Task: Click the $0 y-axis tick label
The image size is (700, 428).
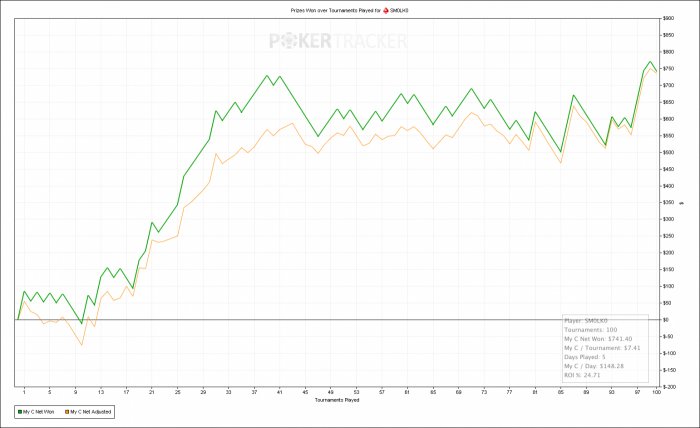Action: click(x=666, y=320)
